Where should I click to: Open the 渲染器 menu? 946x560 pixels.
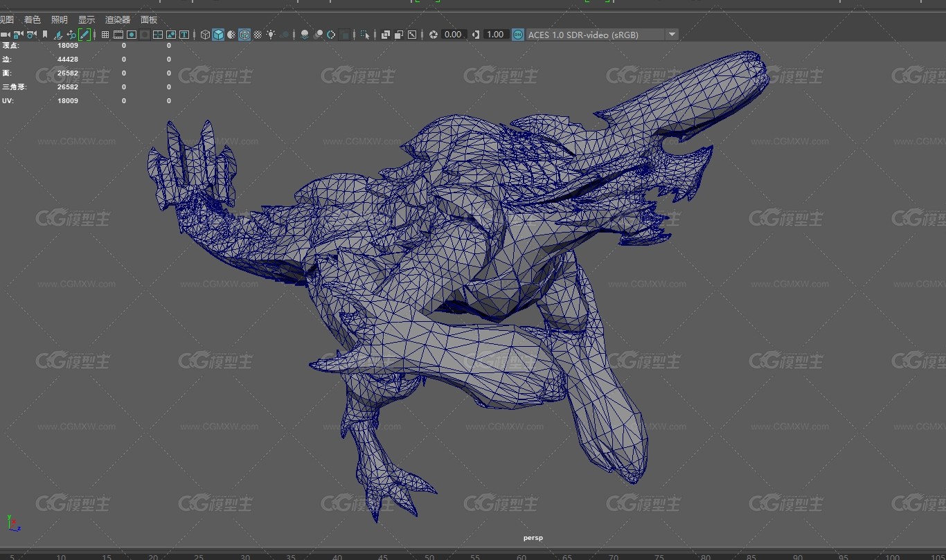pos(118,20)
